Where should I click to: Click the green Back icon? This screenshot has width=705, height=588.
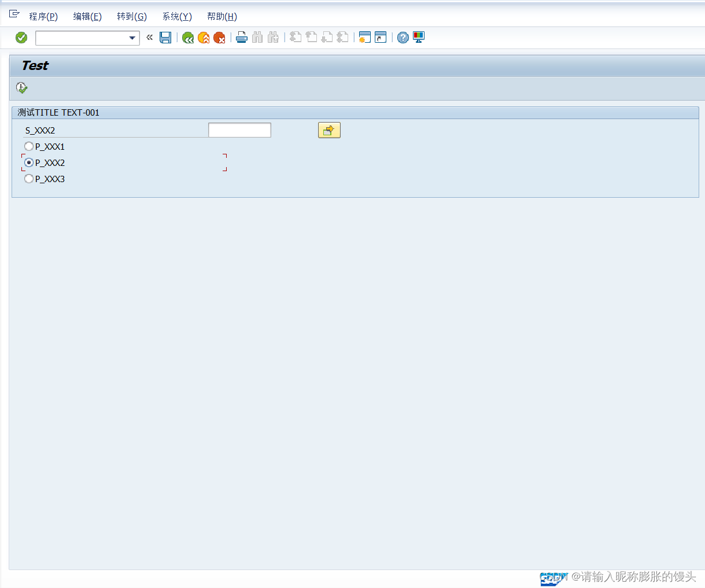coord(188,38)
